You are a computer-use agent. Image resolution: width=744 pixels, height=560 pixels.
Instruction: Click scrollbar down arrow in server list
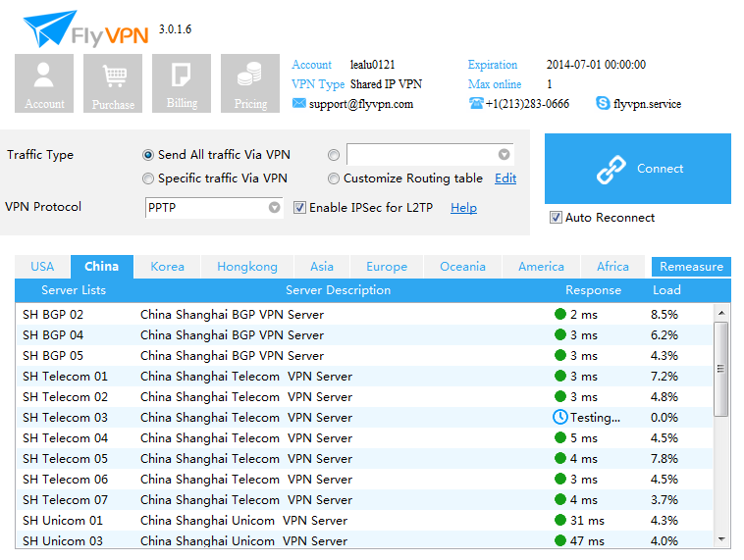tap(721, 539)
